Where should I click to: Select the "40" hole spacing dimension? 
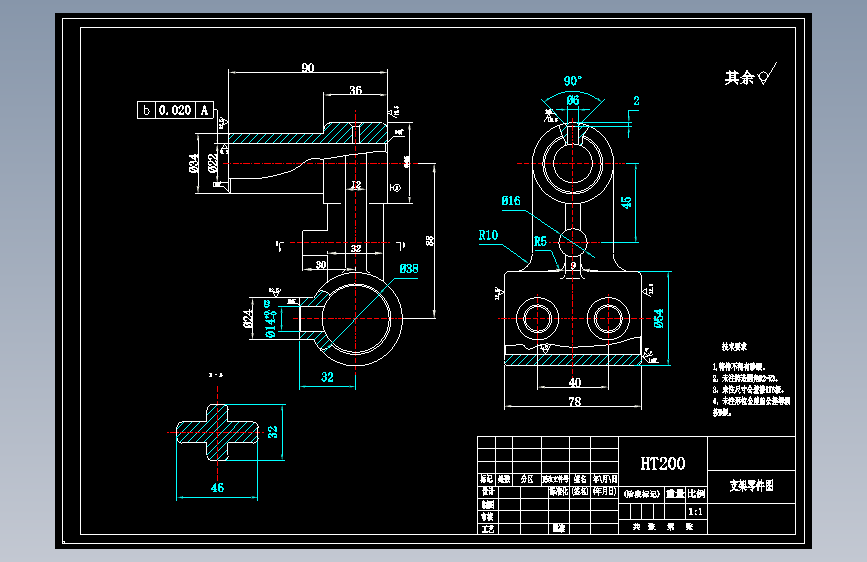coord(575,382)
